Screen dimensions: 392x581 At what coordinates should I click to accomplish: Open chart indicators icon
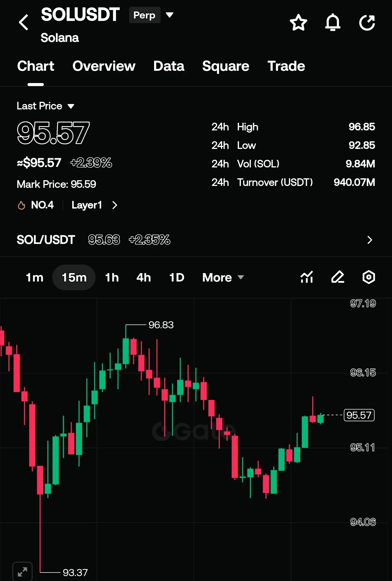pyautogui.click(x=307, y=277)
